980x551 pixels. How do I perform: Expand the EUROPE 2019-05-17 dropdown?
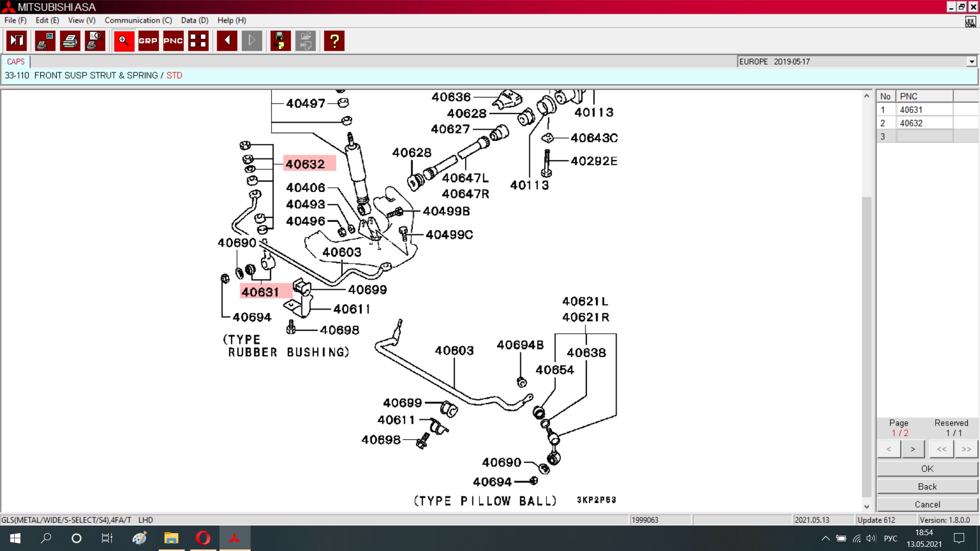click(x=971, y=62)
